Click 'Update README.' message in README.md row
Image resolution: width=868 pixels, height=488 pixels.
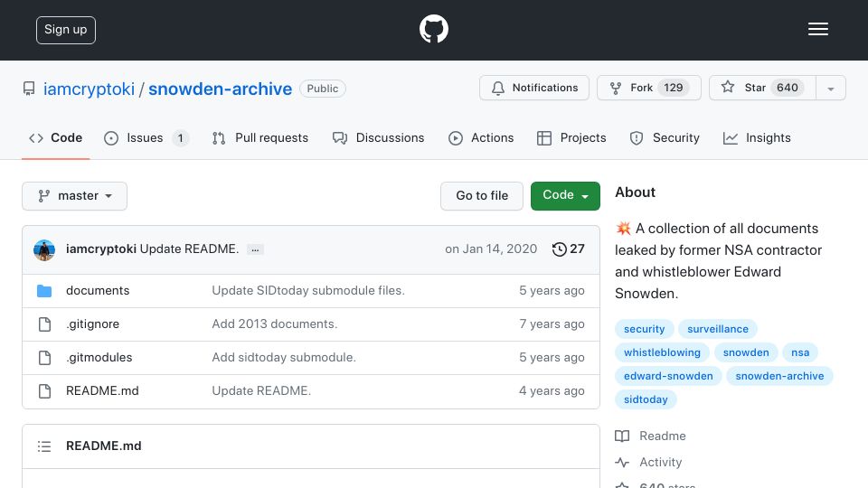coord(261,390)
